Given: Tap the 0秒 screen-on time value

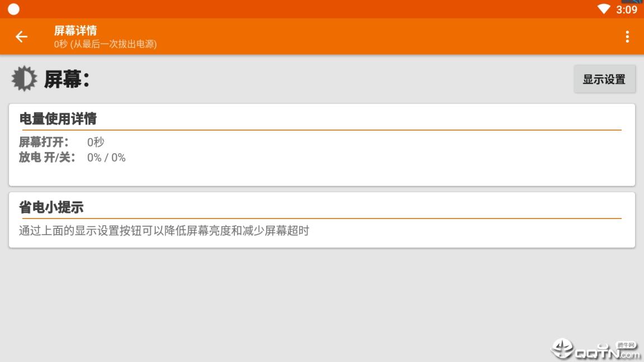Looking at the screenshot, I should 96,142.
